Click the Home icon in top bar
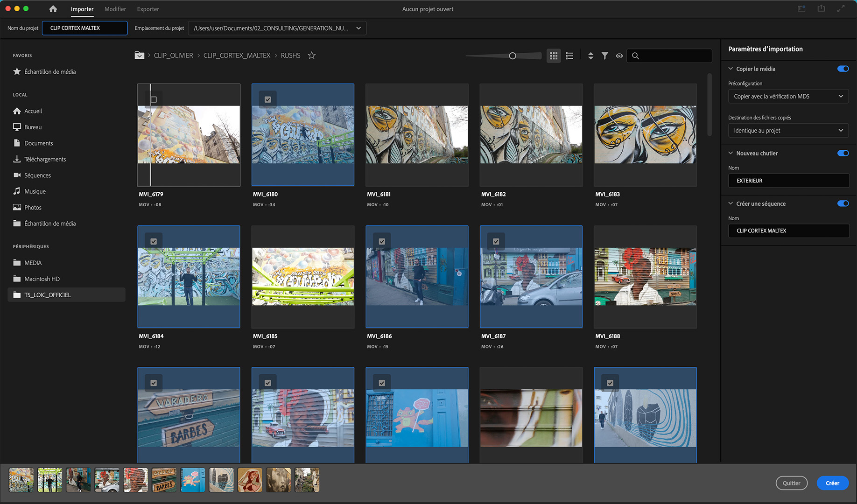The width and height of the screenshot is (857, 504). coord(53,9)
